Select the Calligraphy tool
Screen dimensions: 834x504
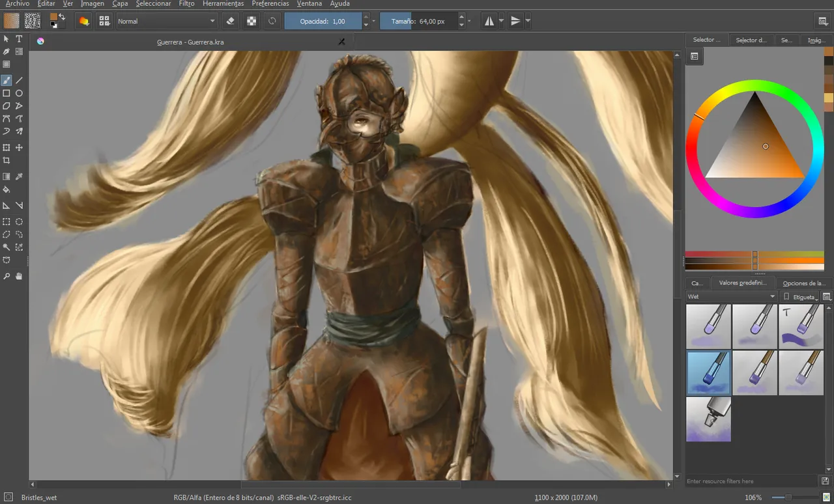[7, 51]
